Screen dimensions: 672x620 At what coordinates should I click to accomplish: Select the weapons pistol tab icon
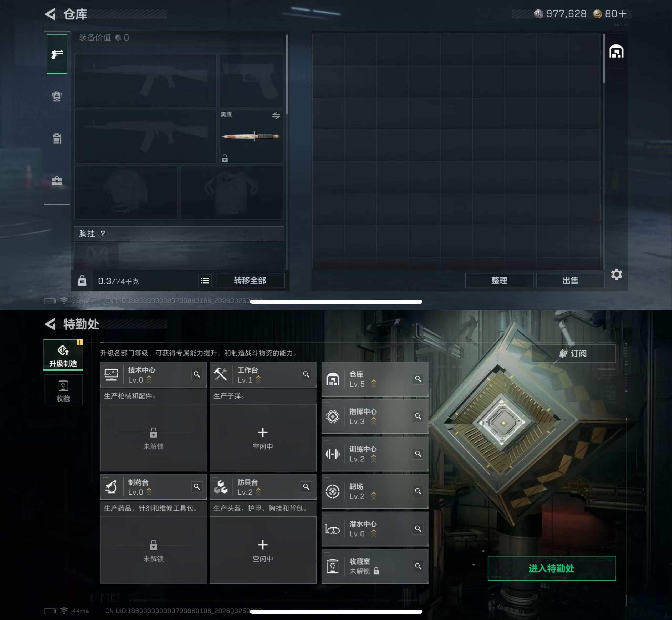click(57, 54)
